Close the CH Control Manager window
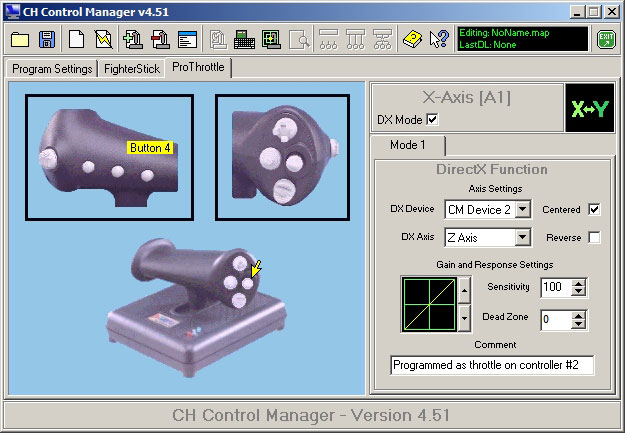This screenshot has width=625, height=433. (612, 12)
